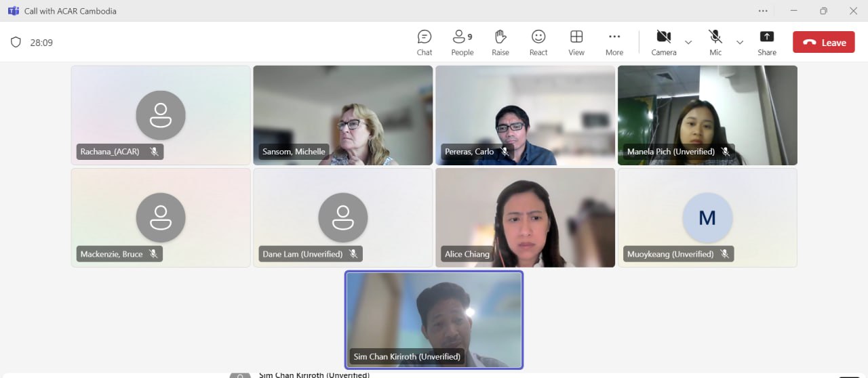This screenshot has width=868, height=378.
Task: Select Sim Chan Kiriroth video tile
Action: [434, 320]
